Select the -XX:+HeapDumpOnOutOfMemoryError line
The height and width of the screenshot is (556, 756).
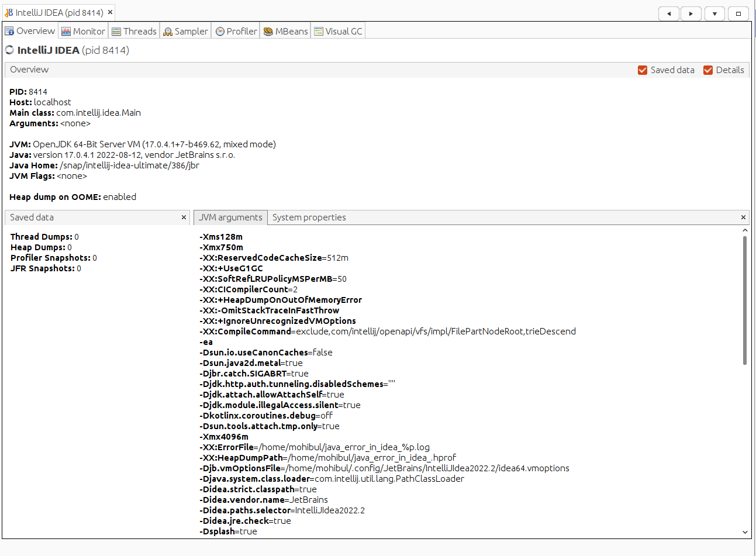coord(281,300)
